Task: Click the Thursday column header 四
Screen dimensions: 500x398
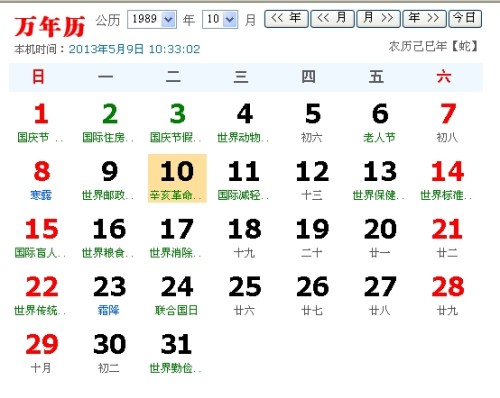Action: pyautogui.click(x=308, y=77)
